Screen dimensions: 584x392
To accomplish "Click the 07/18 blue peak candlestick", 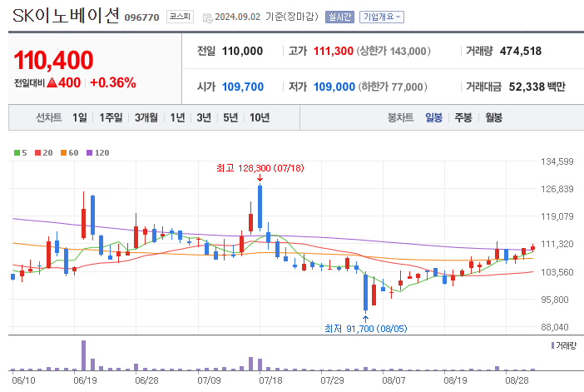I will tap(260, 206).
